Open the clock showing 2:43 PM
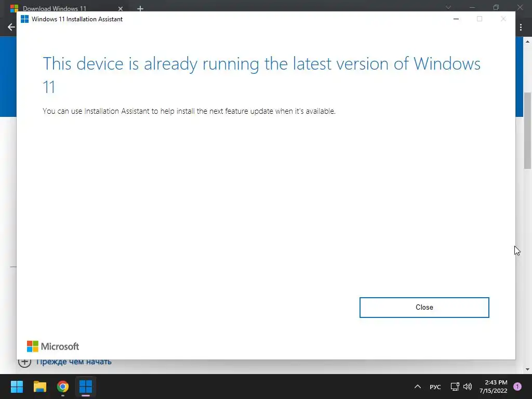Screen dimensions: 532x399 [493, 387]
